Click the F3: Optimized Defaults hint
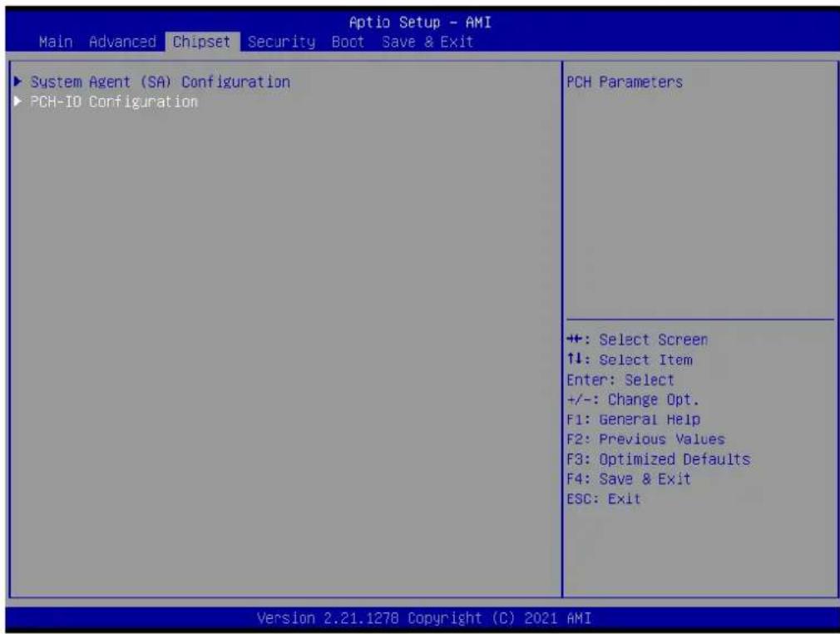 [659, 459]
